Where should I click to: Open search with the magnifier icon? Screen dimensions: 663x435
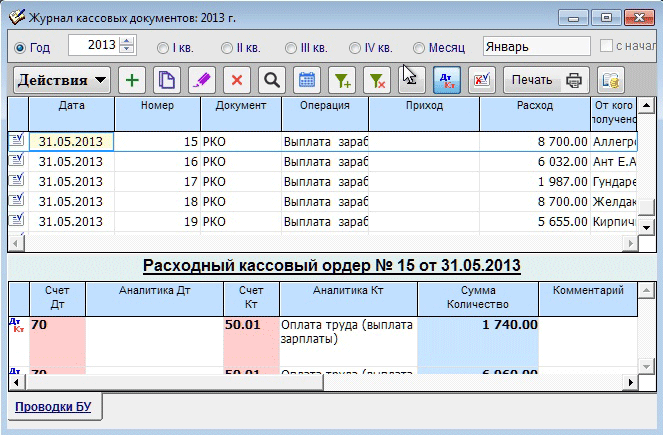tap(272, 80)
